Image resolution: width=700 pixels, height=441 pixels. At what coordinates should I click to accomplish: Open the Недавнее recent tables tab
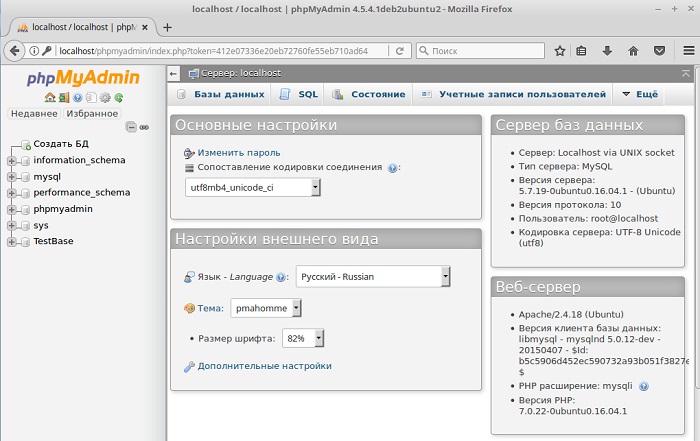click(x=34, y=113)
